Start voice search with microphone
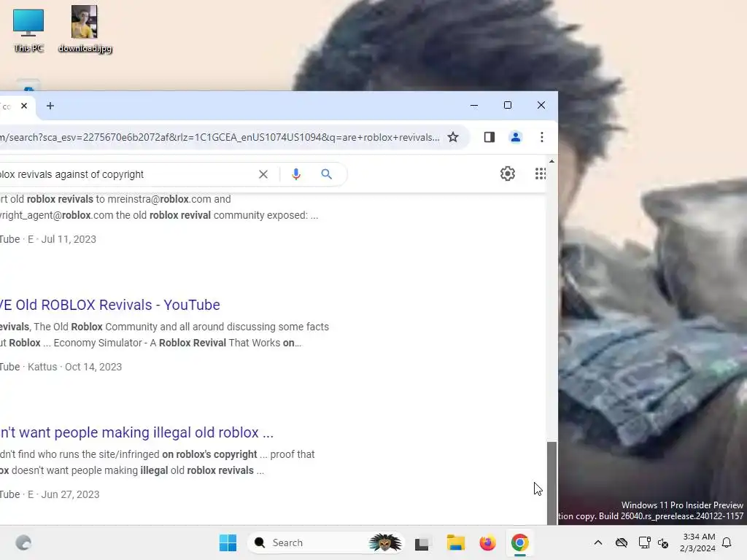 click(296, 174)
